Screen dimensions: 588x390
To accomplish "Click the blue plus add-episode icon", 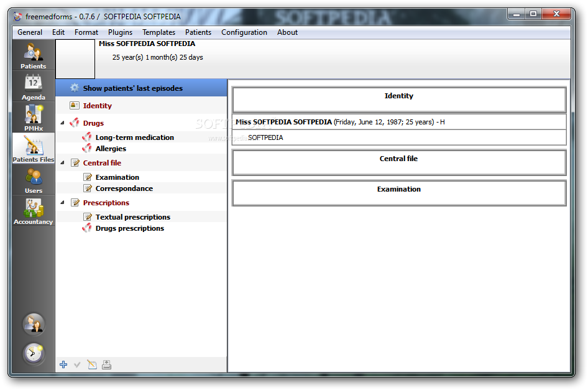I will tap(63, 364).
